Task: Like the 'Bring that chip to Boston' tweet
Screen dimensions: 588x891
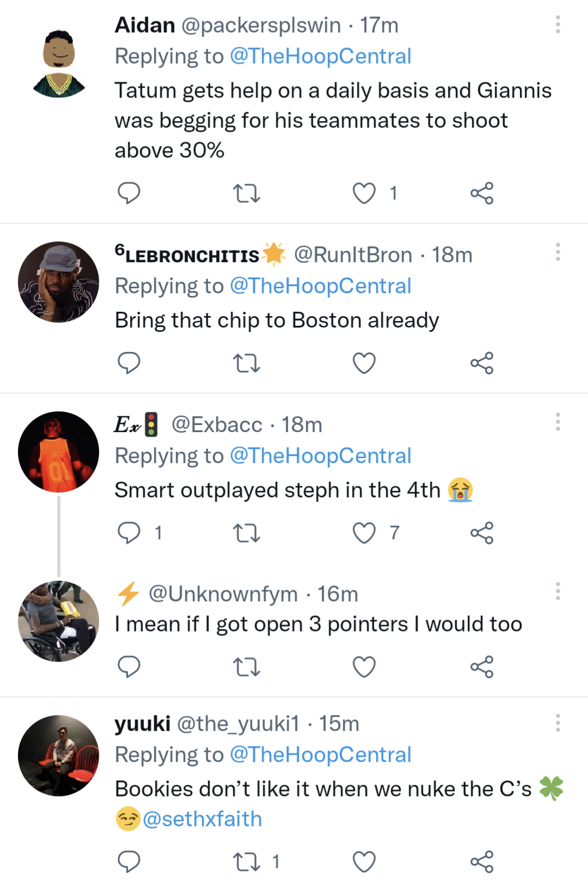Action: click(364, 363)
